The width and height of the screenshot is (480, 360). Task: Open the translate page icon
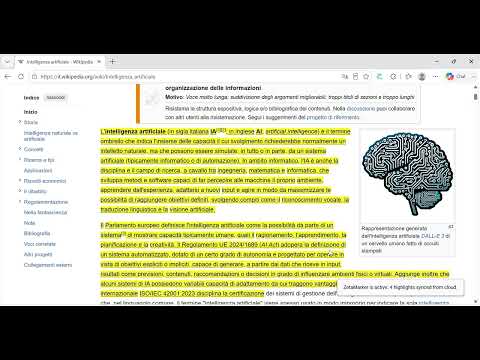(x=345, y=77)
